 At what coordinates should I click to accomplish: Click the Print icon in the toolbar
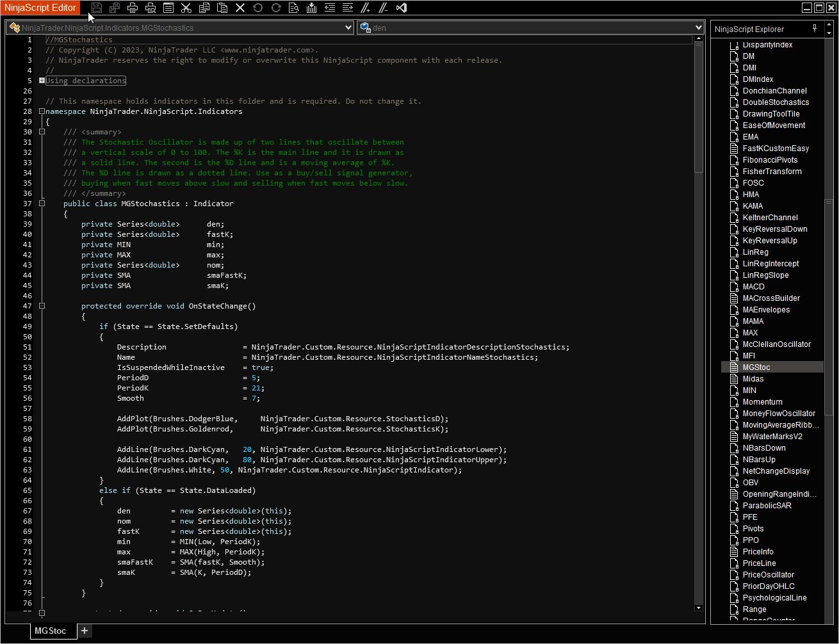[133, 8]
